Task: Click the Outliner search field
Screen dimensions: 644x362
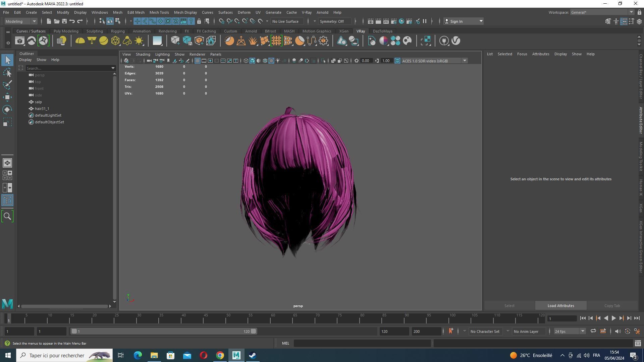Action: tap(69, 68)
